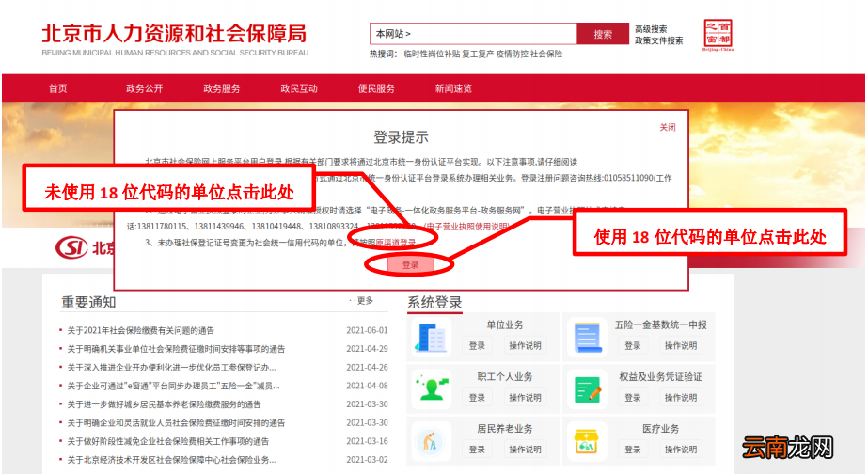This screenshot has width=868, height=474.
Task: Open notice about 企业和灵活就业人员社会保险费征缴
Action: point(176,423)
